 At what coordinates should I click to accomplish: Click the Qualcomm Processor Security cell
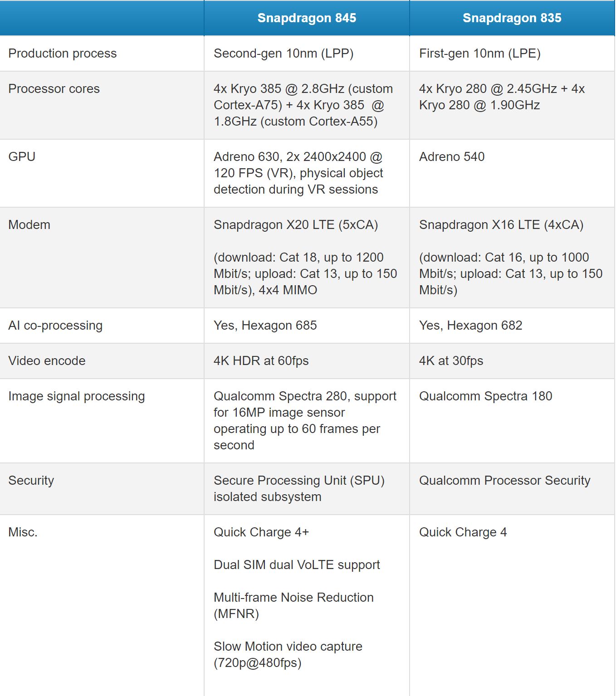pos(505,481)
